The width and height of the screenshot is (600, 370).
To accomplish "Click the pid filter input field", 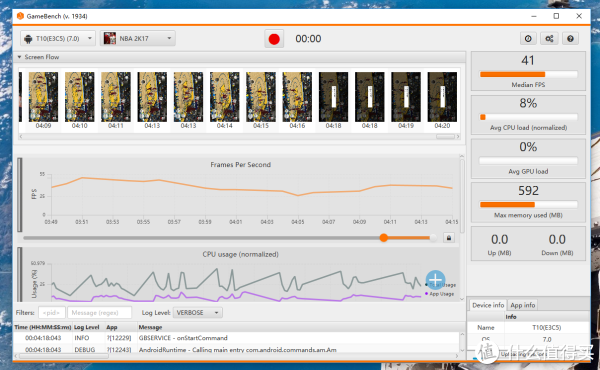I will tap(52, 313).
